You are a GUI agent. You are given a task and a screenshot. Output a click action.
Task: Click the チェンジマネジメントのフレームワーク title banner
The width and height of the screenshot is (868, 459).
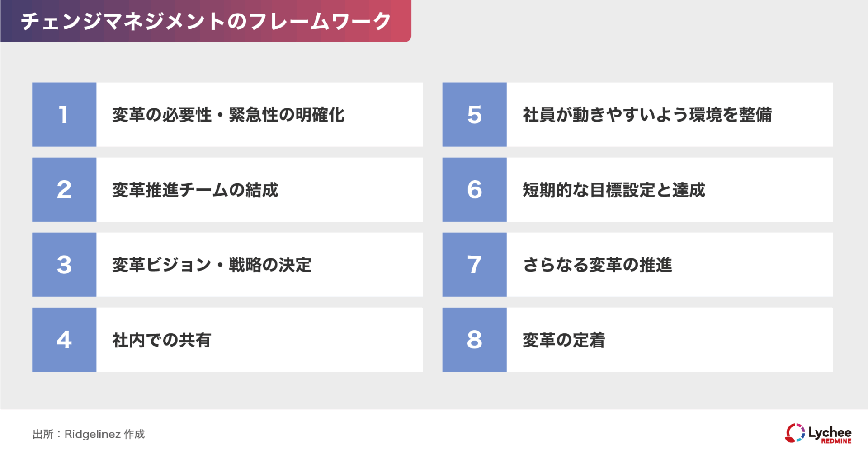[206, 21]
